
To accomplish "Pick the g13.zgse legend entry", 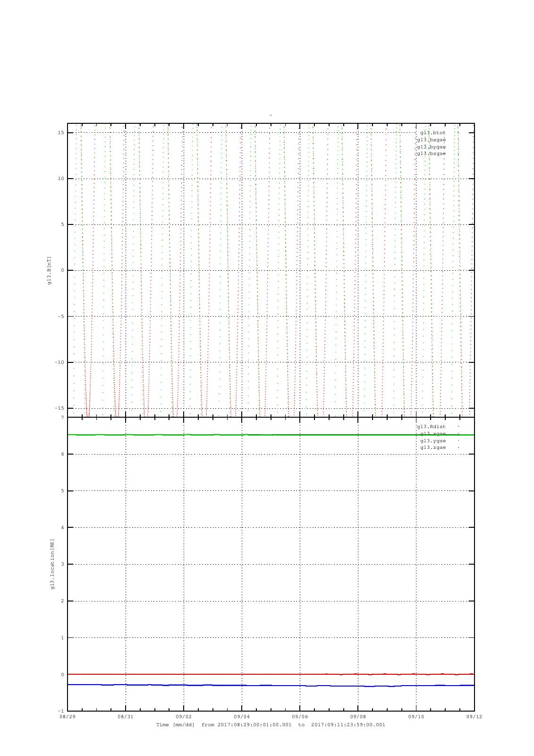I will coord(433,447).
